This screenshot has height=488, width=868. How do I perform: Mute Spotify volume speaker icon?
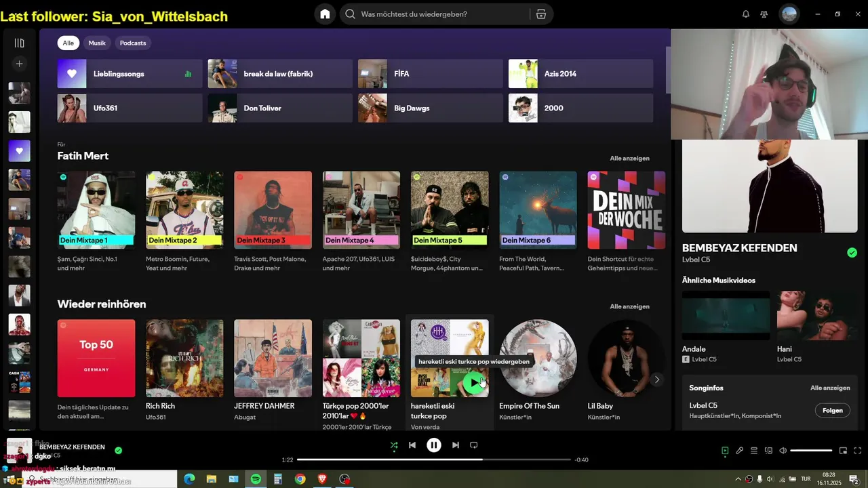[783, 451]
